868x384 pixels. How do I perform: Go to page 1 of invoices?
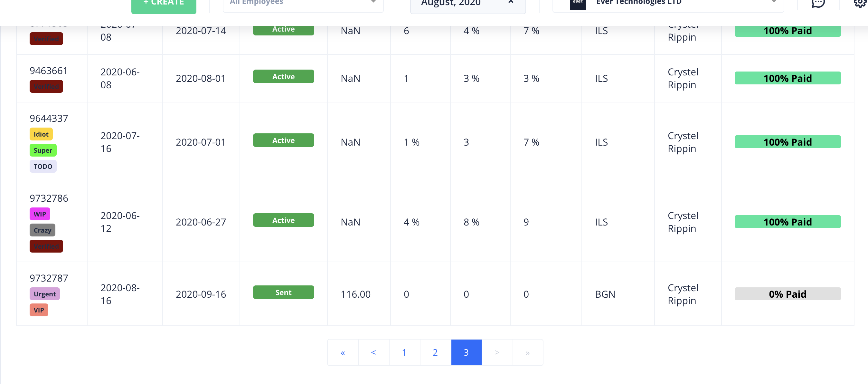[404, 352]
